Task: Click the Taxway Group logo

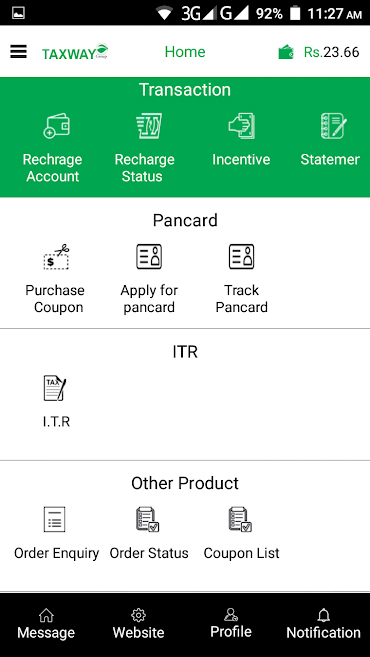Action: [x=75, y=52]
